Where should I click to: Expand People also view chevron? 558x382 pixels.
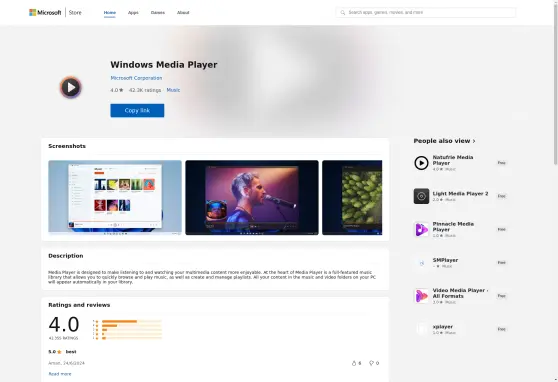(x=474, y=141)
